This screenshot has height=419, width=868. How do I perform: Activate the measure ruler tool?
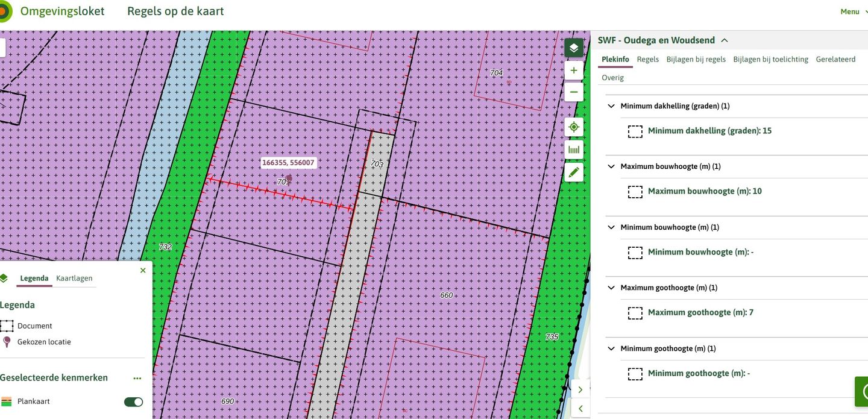click(573, 150)
